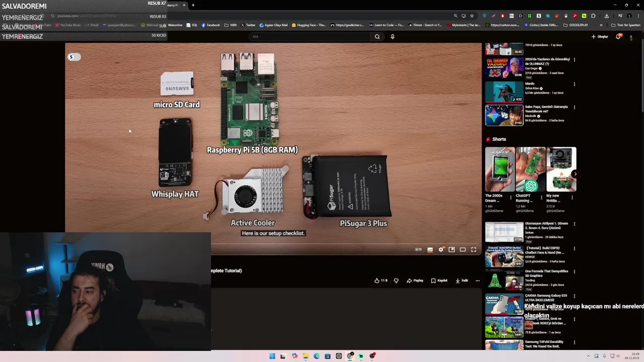Like the video (11 B)
This screenshot has width=644, height=362.
381,281
